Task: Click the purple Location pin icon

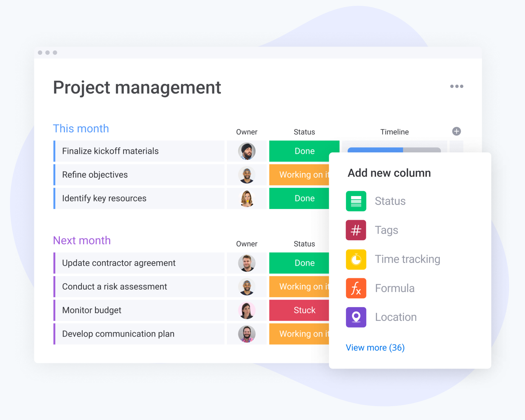Action: pyautogui.click(x=356, y=317)
